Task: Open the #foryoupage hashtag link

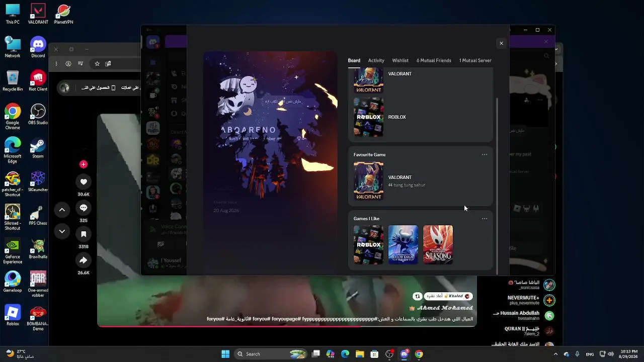Action: [286, 319]
